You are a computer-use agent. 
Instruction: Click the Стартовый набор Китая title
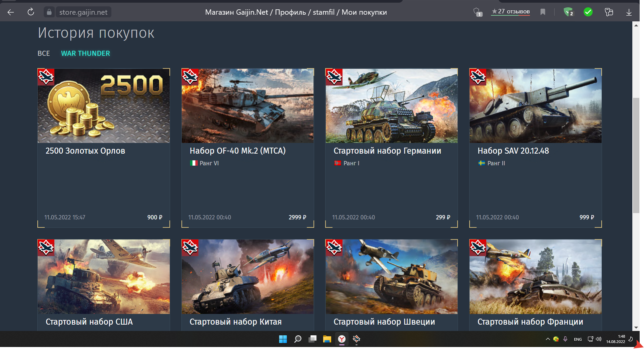235,322
